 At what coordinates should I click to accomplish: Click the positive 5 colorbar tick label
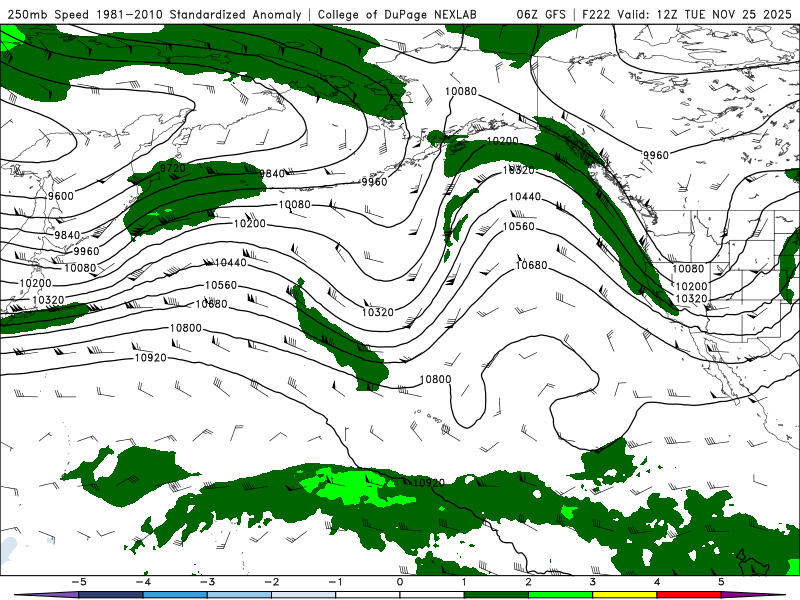[721, 582]
